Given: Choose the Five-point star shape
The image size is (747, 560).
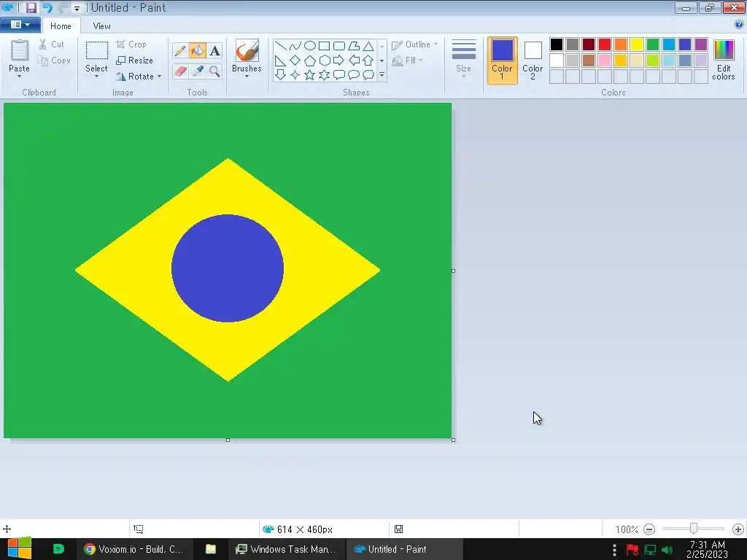Looking at the screenshot, I should coord(309,75).
